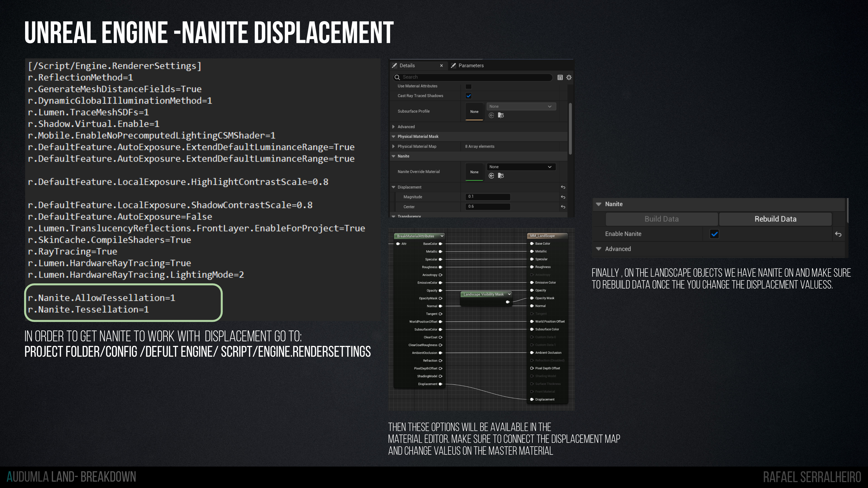Click the Details panel vertical scrollbar
Viewport: 868px width, 488px height.
click(570, 129)
